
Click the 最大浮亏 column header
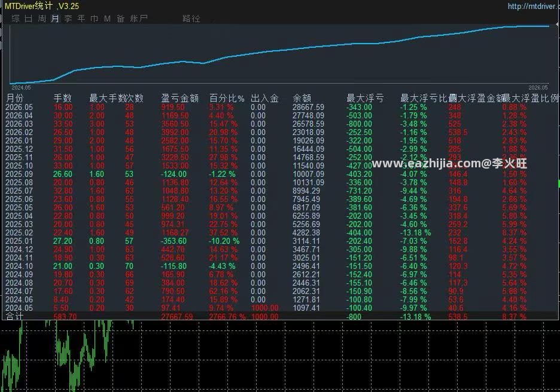point(365,98)
